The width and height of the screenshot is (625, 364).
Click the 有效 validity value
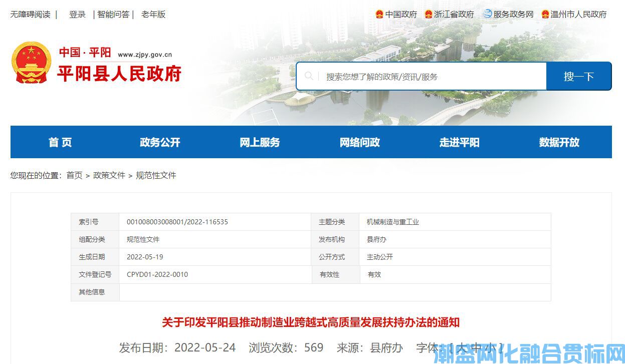[x=374, y=274]
